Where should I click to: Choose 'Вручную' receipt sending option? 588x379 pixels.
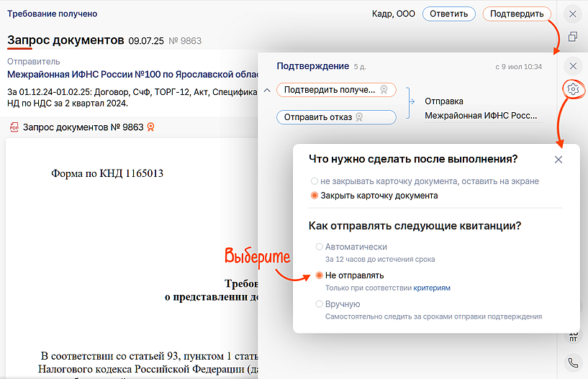320,304
